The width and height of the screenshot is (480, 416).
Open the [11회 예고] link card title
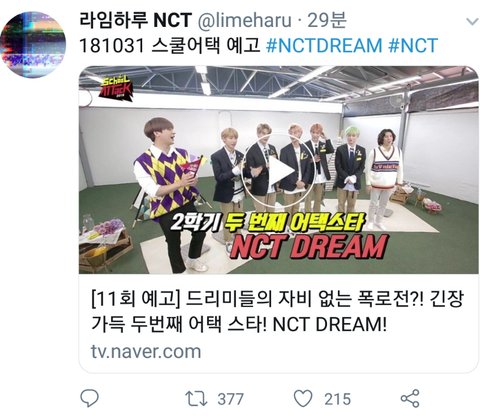click(x=277, y=311)
